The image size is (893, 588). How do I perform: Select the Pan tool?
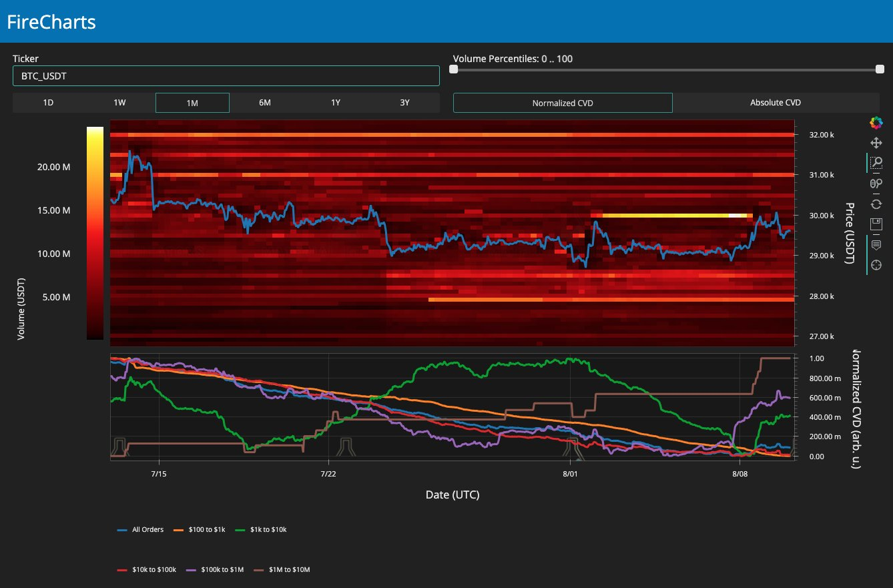pos(876,142)
